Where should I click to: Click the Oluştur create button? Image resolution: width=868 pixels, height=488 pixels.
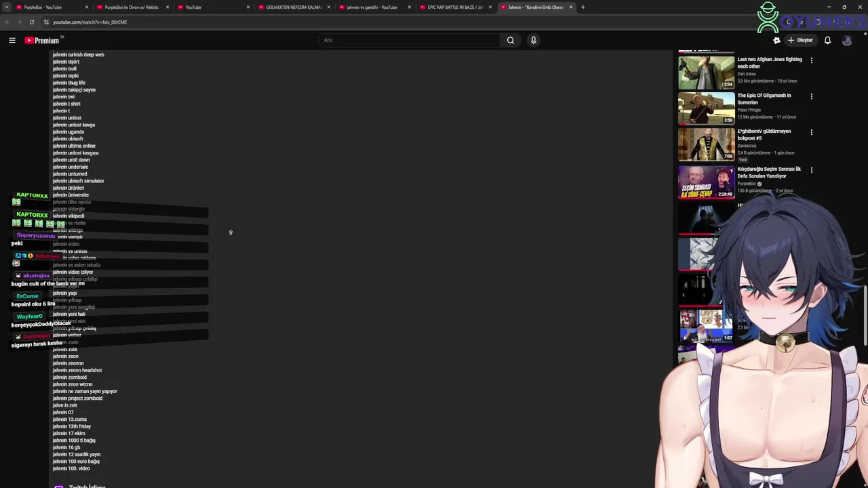tap(800, 40)
